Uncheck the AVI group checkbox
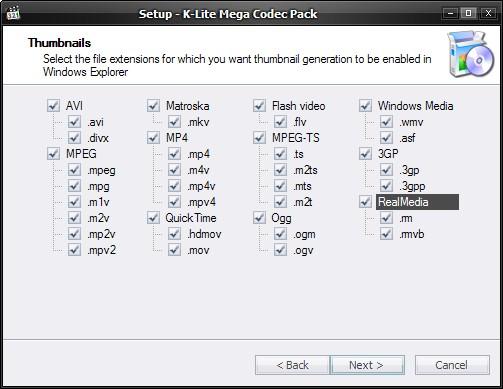Screen dimensions: 503x389 click(53, 106)
